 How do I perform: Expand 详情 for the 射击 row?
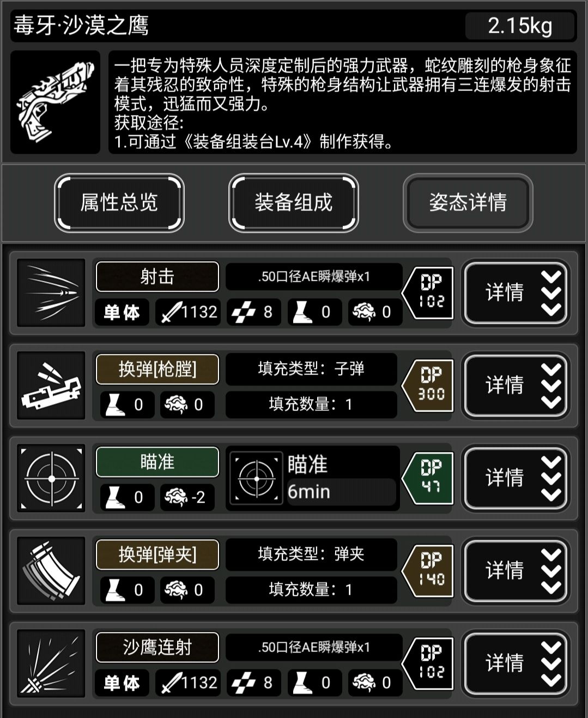(x=516, y=293)
